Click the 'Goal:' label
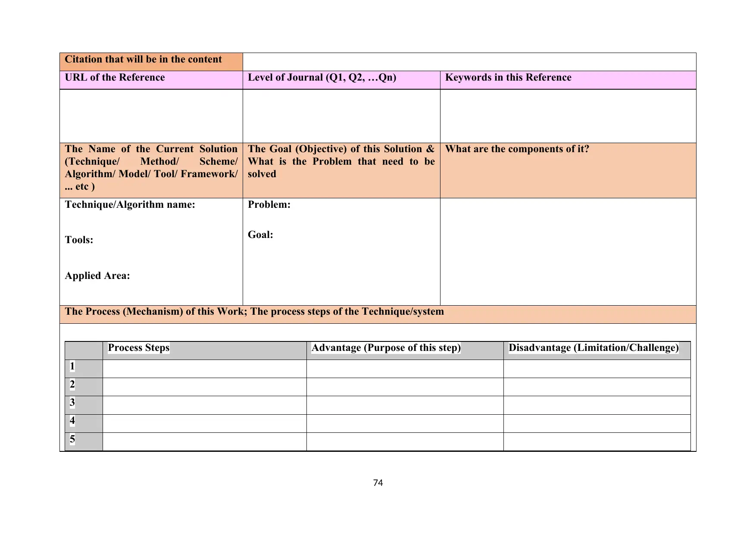The width and height of the screenshot is (756, 535). [x=260, y=235]
